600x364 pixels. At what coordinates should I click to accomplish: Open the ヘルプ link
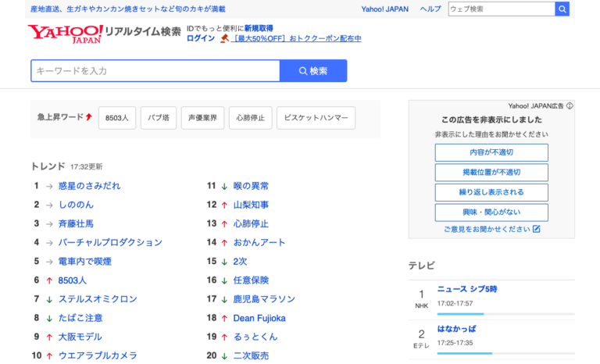coord(430,9)
